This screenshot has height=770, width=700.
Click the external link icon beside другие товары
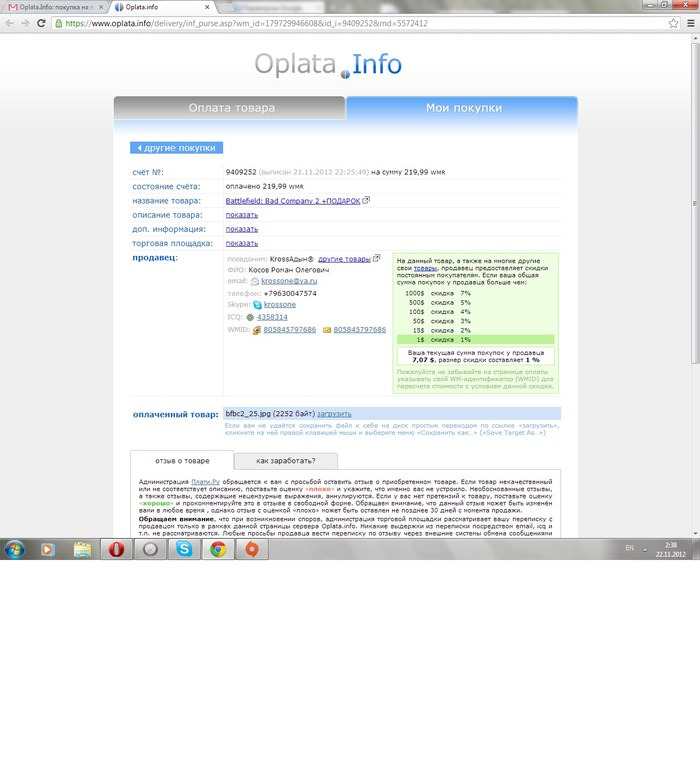pos(376,259)
